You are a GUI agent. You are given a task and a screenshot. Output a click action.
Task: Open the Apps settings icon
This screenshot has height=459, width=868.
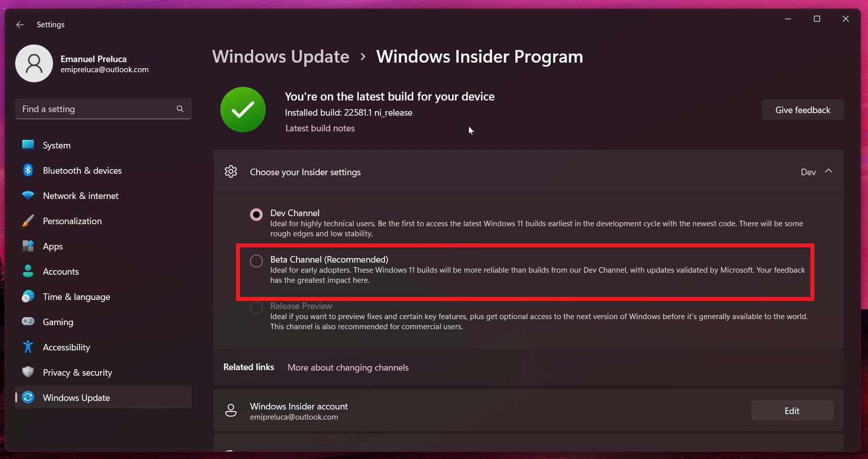(x=28, y=246)
